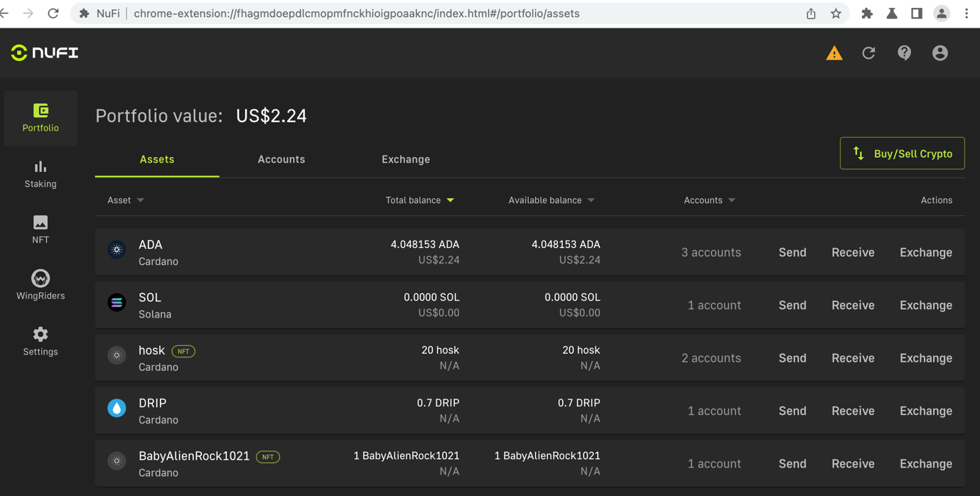
Task: Click the SOL Solana coin icon
Action: coord(117,303)
